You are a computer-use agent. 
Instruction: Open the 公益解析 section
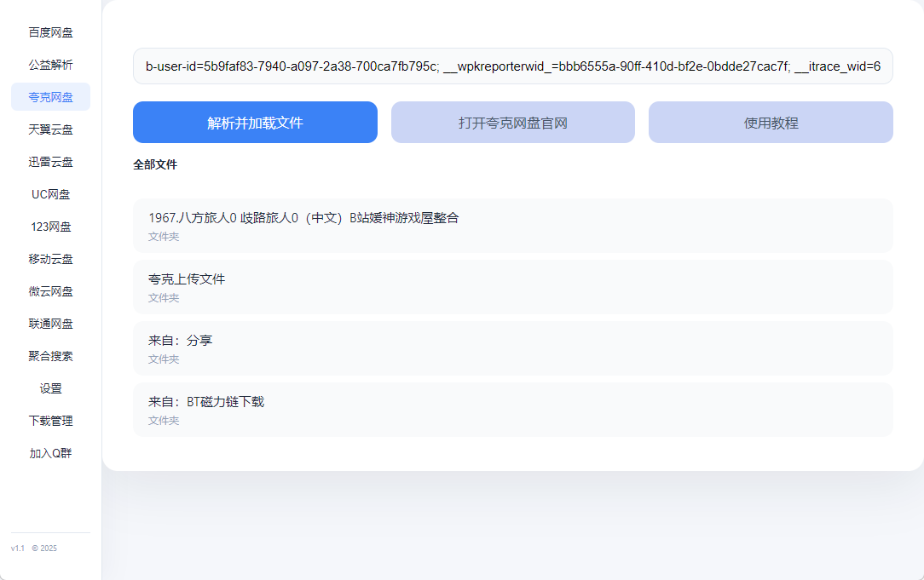50,65
